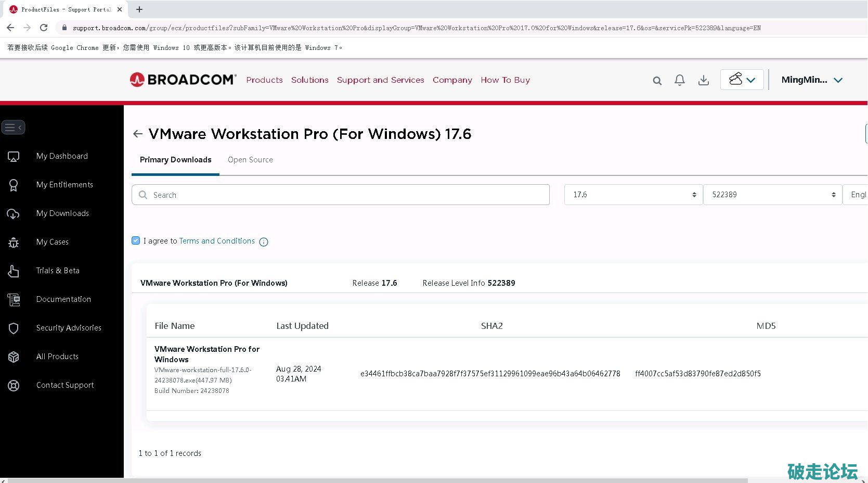Open the Support and Services menu
Viewport: 868px width, 483px height.
tap(380, 80)
